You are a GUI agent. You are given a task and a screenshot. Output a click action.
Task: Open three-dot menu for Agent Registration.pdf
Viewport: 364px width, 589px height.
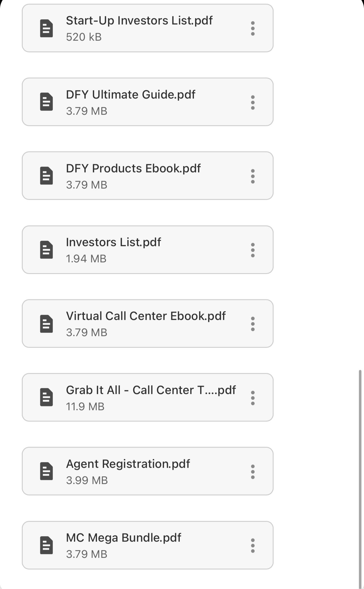tap(253, 472)
